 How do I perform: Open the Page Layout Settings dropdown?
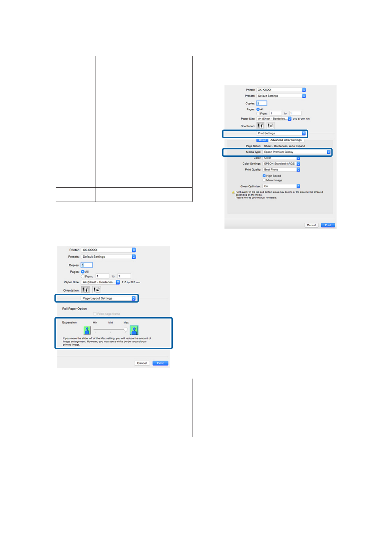tap(108, 298)
